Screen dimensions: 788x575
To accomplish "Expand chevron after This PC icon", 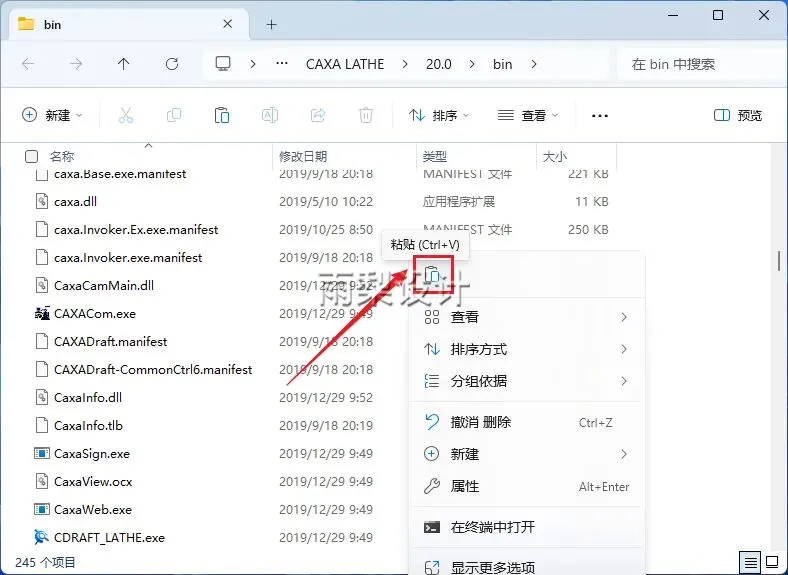I will [x=253, y=64].
